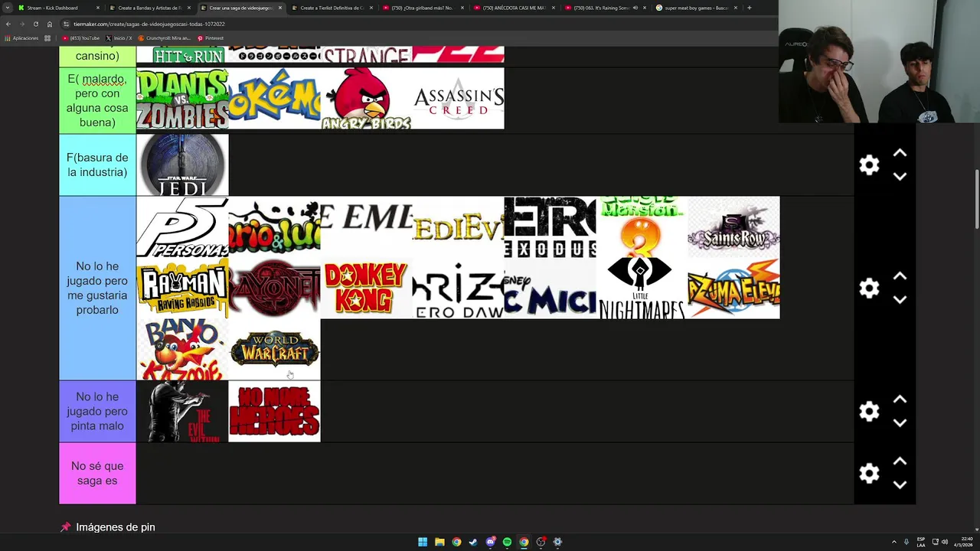
Task: Show hidden system tray icons
Action: [894, 542]
